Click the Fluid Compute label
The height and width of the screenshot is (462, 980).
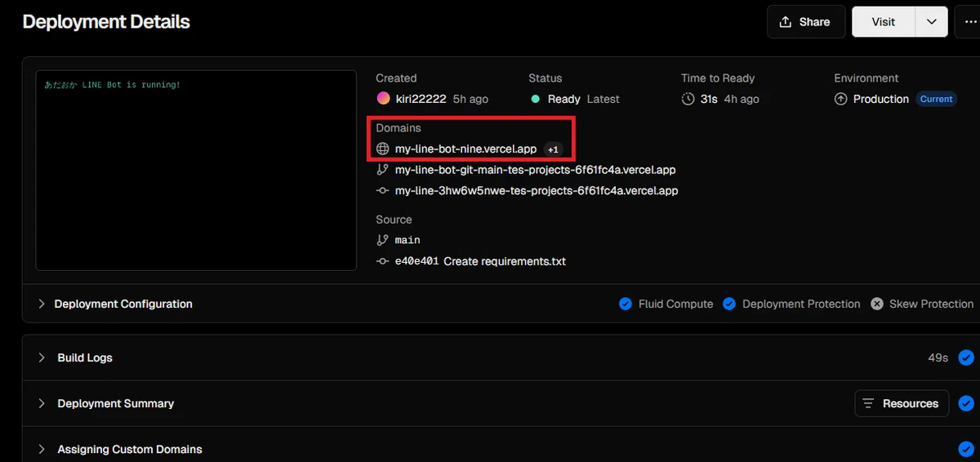click(x=675, y=304)
